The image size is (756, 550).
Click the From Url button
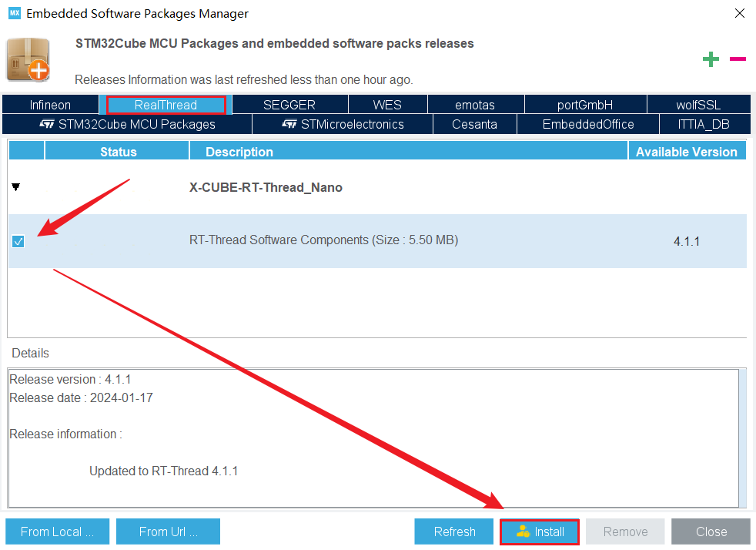[x=168, y=532]
